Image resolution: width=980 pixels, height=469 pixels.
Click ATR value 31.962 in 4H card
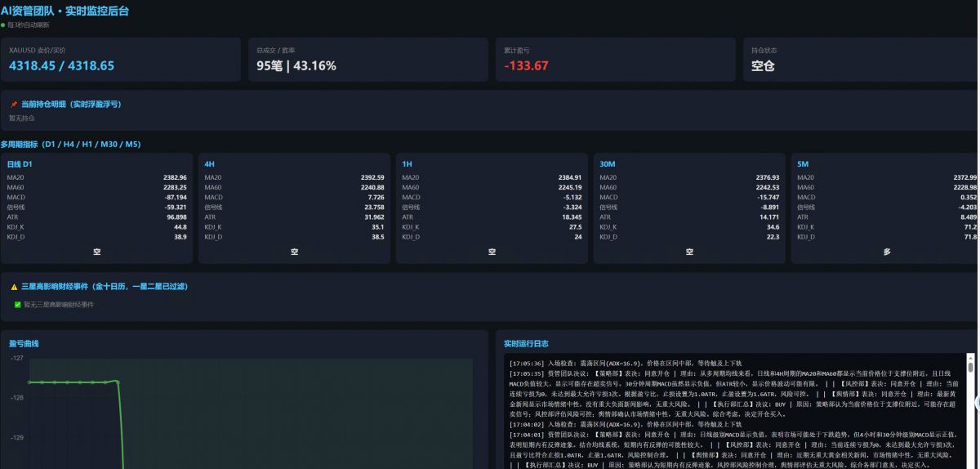tap(374, 217)
